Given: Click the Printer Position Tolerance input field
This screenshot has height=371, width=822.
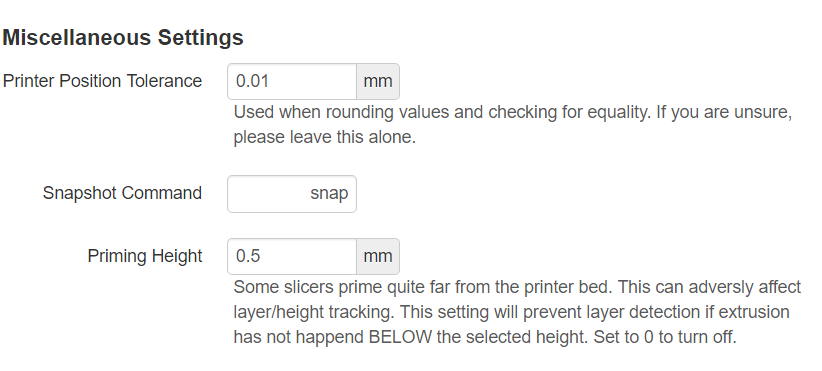Looking at the screenshot, I should [x=292, y=81].
